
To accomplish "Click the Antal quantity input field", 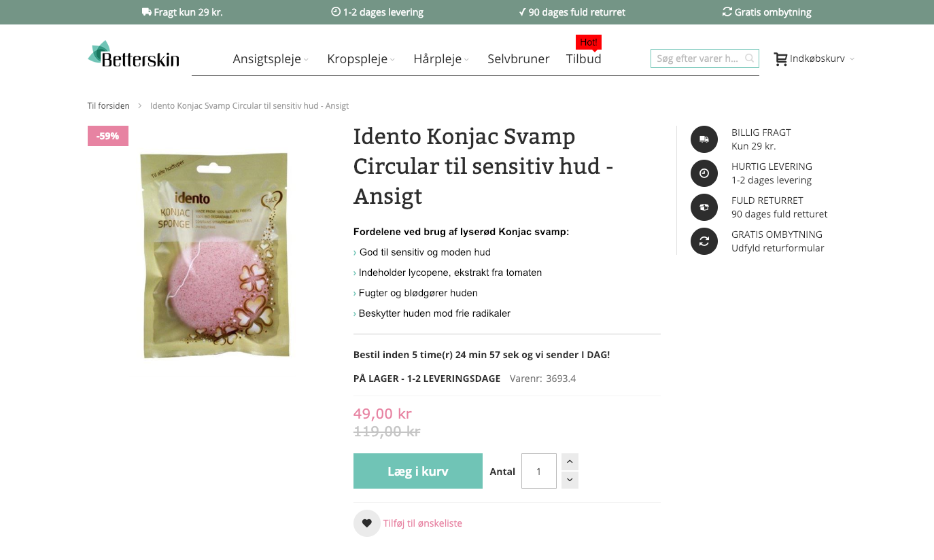I will click(x=539, y=471).
